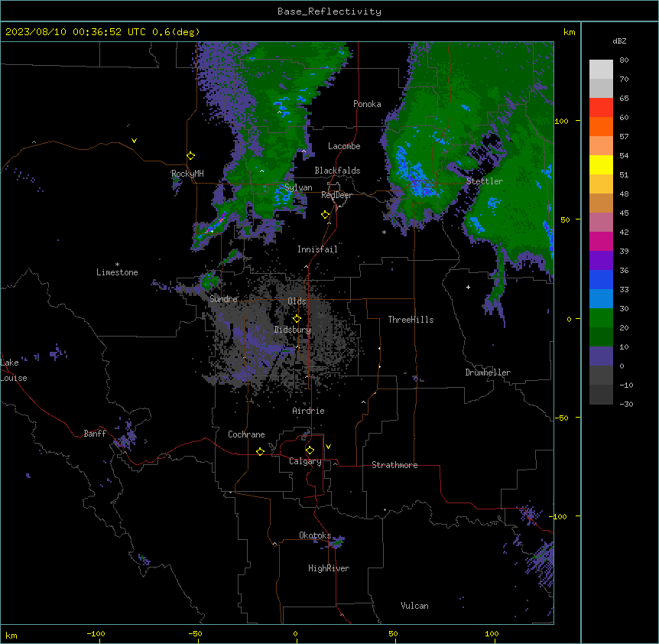This screenshot has height=644, width=659.
Task: Click the Lacombe city label
Action: 344,146
